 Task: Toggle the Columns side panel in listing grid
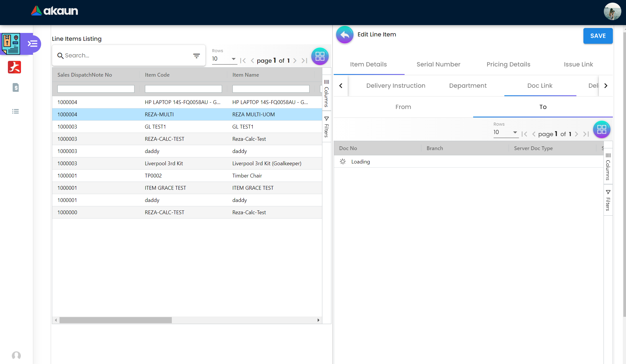pos(326,93)
